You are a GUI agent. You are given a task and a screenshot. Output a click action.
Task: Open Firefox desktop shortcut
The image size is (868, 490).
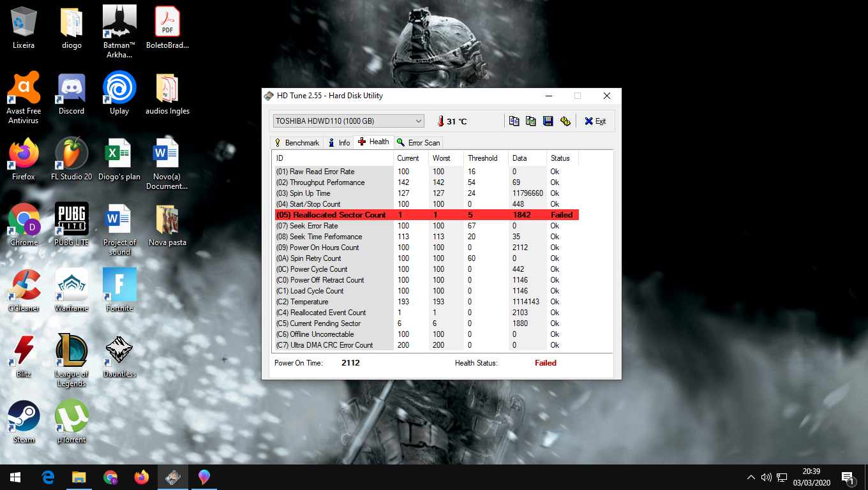tap(24, 160)
